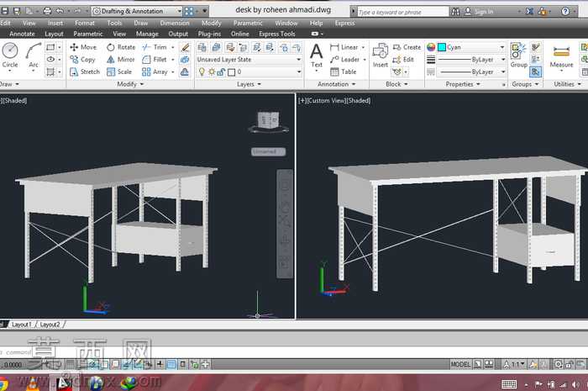
Task: Click the Unnamed UCS button under ViewCube
Action: point(268,151)
